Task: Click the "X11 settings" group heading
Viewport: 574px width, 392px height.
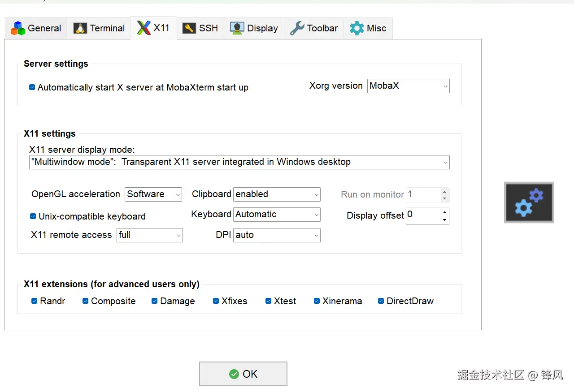Action: pyautogui.click(x=50, y=134)
